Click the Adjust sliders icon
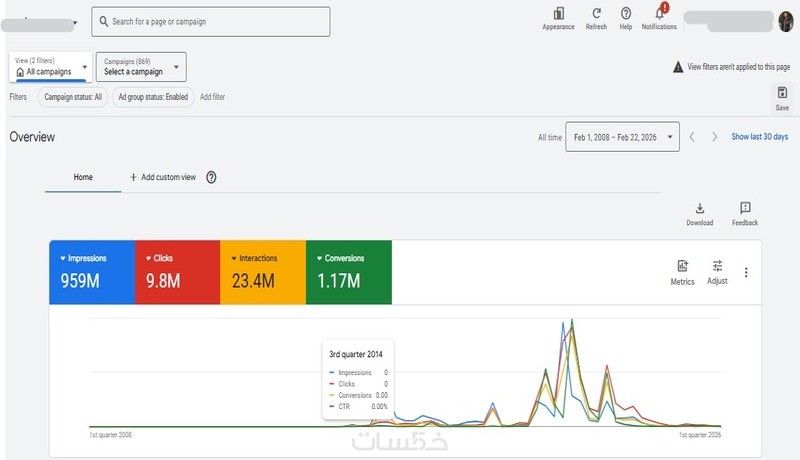Screen dimensions: 800x460 (717, 266)
